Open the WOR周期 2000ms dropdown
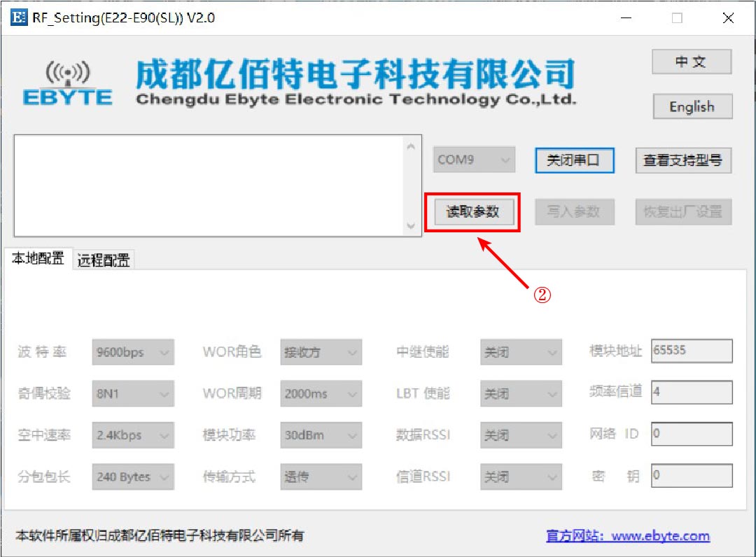Image resolution: width=756 pixels, height=557 pixels. pyautogui.click(x=321, y=394)
